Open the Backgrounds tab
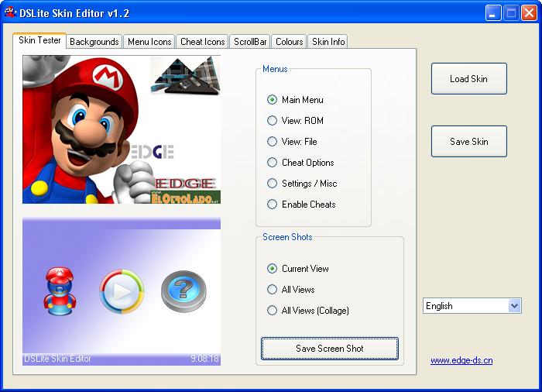 tap(94, 42)
